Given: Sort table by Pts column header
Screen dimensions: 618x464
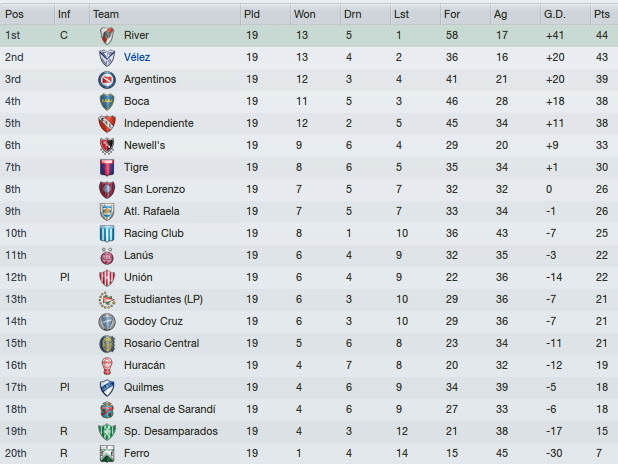Looking at the screenshot, I should pos(604,14).
